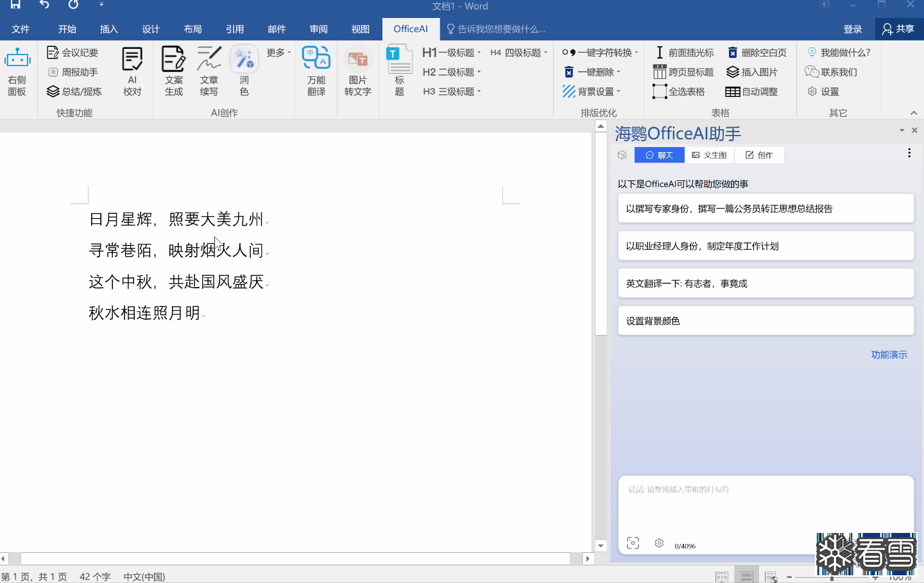Viewport: 924px width, 583px height.
Task: Switch to the 开始 ribbon tab
Action: point(67,29)
